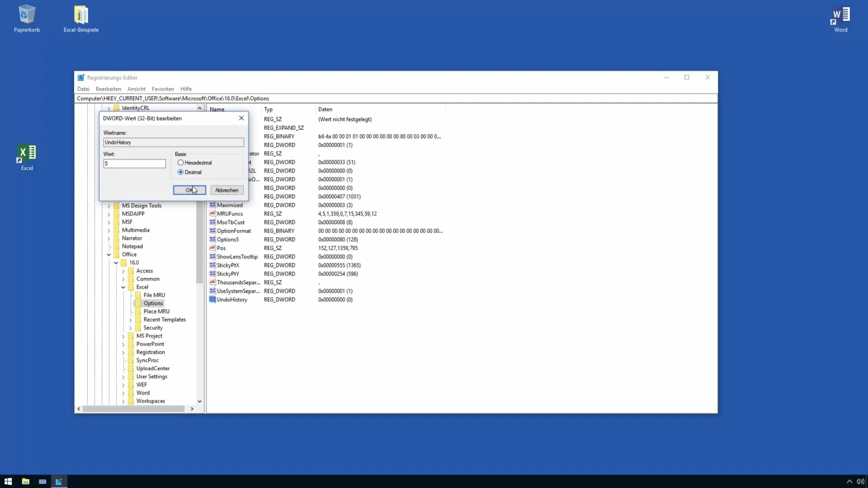Expand the Office tree node
Viewport: 868px width, 488px height.
point(108,254)
